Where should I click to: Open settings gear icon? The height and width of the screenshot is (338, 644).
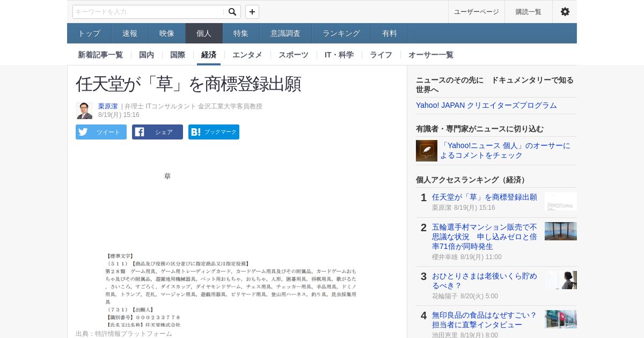[x=565, y=12]
